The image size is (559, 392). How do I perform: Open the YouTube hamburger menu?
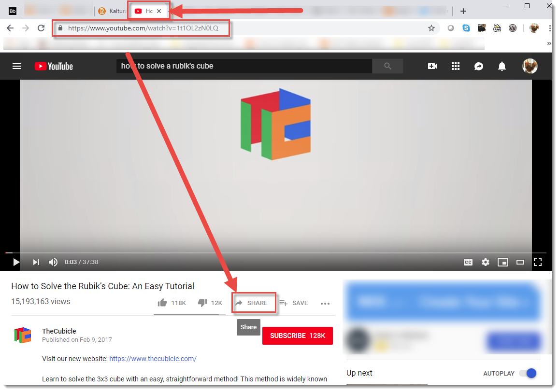(x=16, y=66)
